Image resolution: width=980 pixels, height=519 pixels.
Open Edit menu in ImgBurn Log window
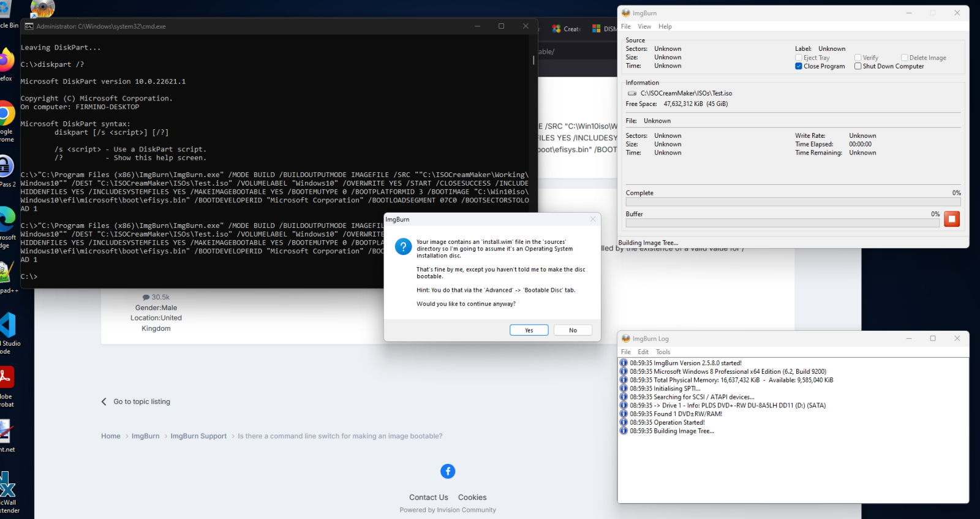(643, 352)
